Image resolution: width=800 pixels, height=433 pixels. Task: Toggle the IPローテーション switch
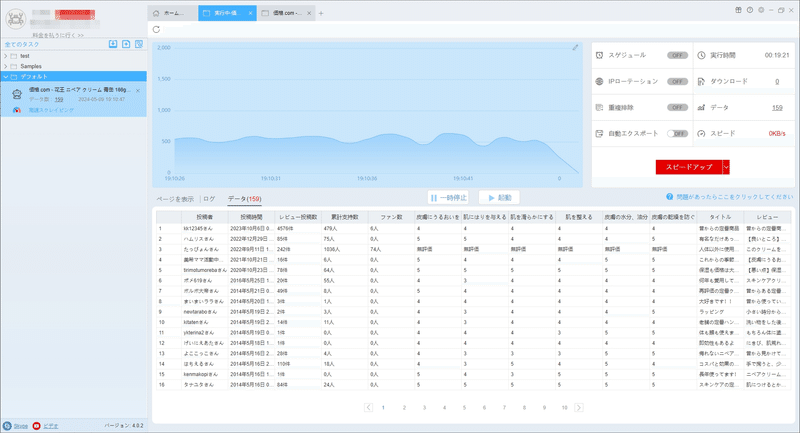678,82
